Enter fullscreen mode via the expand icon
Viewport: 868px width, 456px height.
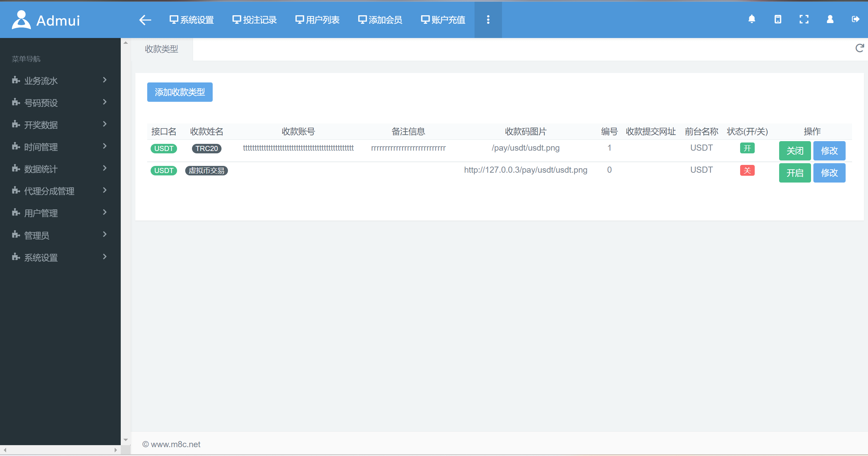[x=804, y=19]
